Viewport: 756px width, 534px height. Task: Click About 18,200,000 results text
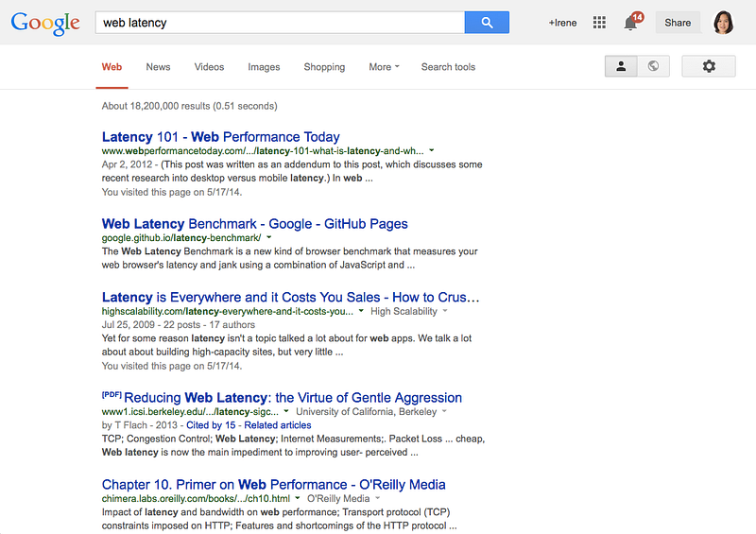(x=190, y=106)
